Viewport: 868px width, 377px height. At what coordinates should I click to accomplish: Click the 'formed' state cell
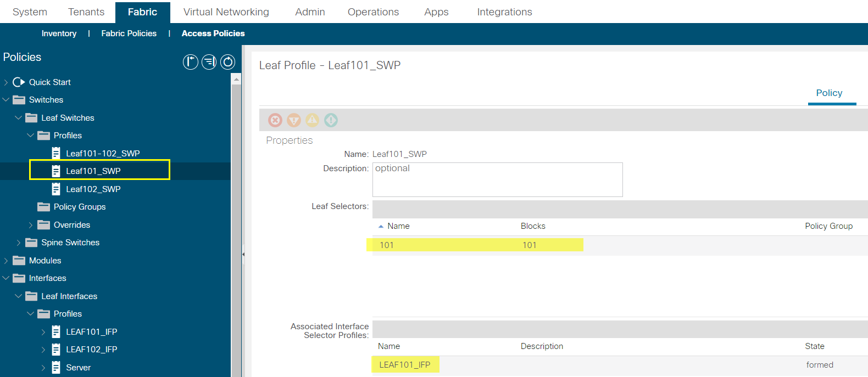click(x=820, y=365)
